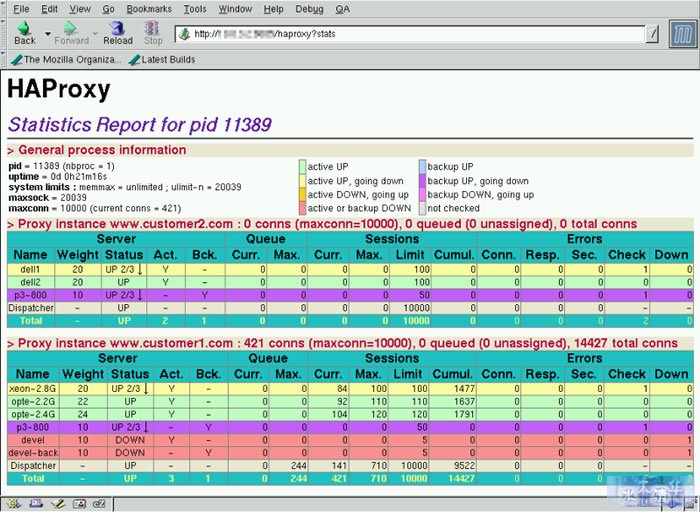Image resolution: width=700 pixels, height=512 pixels.
Task: Open the Tools menu
Action: click(x=195, y=9)
